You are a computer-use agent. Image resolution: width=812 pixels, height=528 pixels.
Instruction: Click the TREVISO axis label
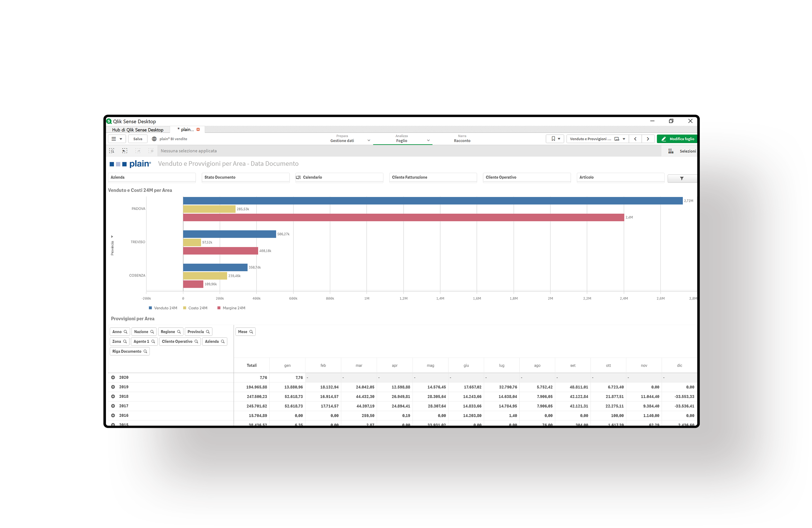[x=138, y=242]
